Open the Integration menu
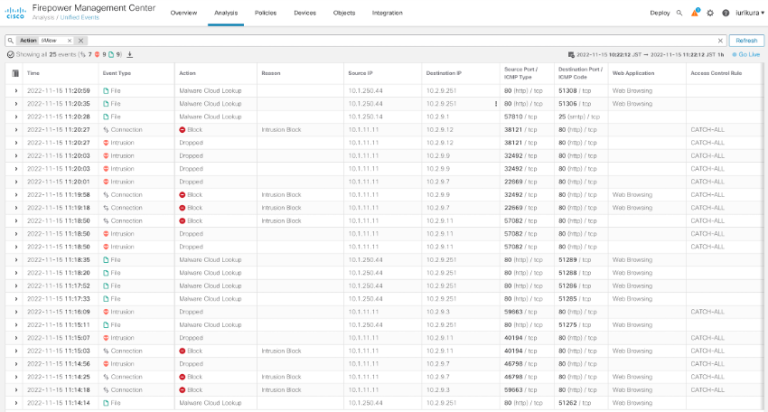The height and width of the screenshot is (412, 768). (x=387, y=13)
